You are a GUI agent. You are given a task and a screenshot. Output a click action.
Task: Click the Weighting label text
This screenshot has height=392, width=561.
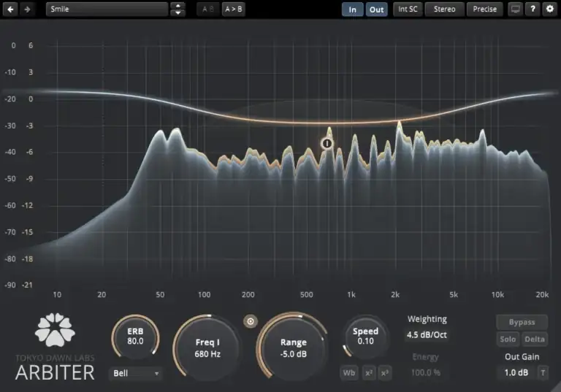pos(427,319)
